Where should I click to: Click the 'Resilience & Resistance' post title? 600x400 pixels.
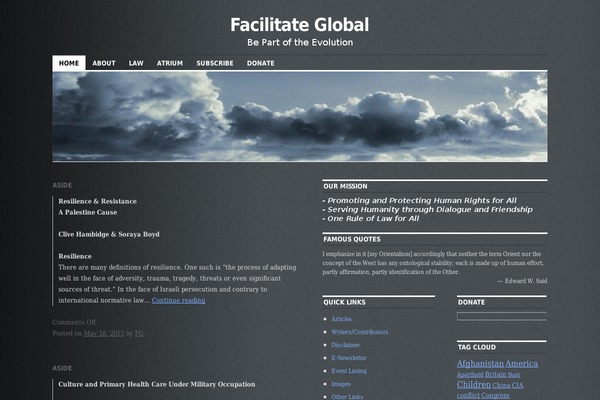coord(98,201)
